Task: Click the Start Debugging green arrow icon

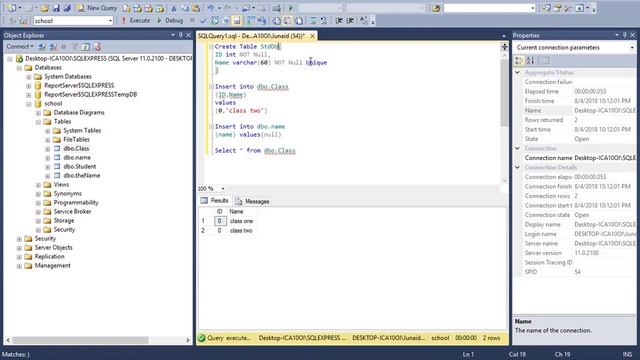Action: pyautogui.click(x=291, y=8)
